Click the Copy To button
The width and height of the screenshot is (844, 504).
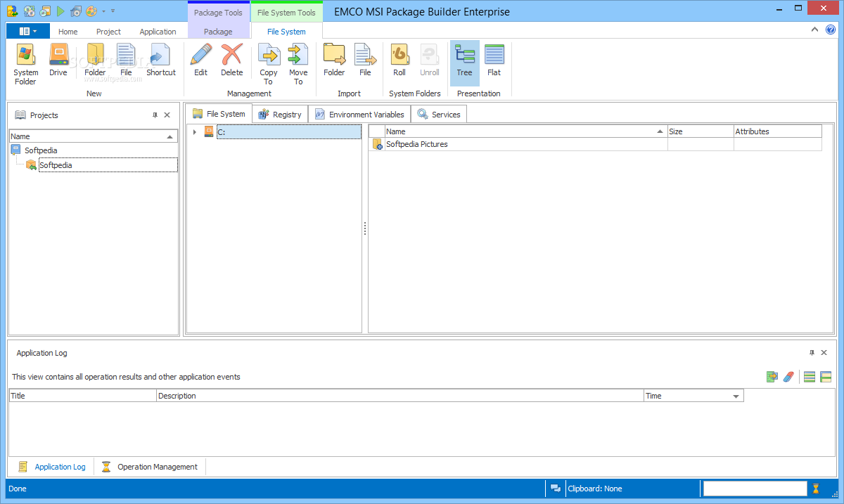click(269, 64)
